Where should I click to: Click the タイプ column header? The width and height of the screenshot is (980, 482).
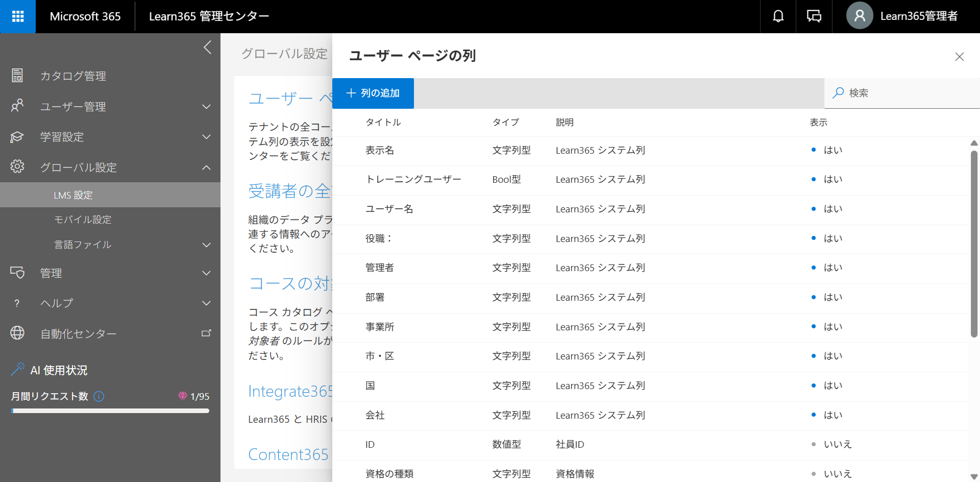[x=506, y=122]
